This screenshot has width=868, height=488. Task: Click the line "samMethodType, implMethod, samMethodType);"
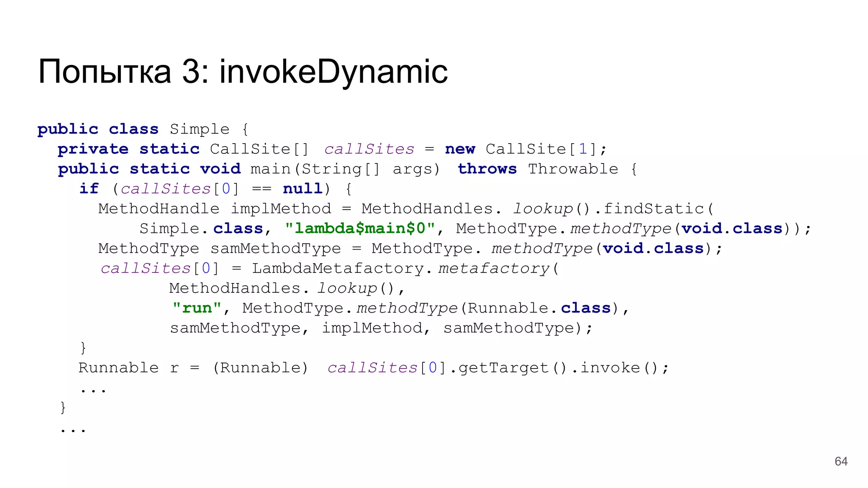click(381, 328)
